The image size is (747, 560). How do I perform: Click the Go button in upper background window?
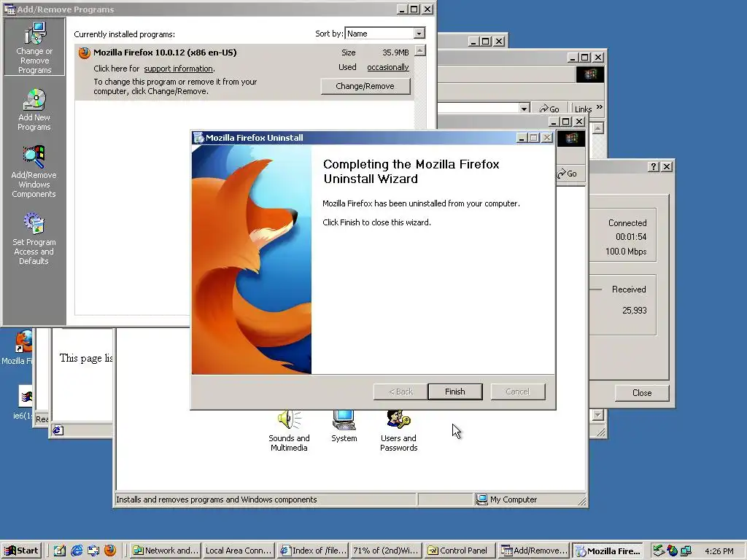pos(549,109)
